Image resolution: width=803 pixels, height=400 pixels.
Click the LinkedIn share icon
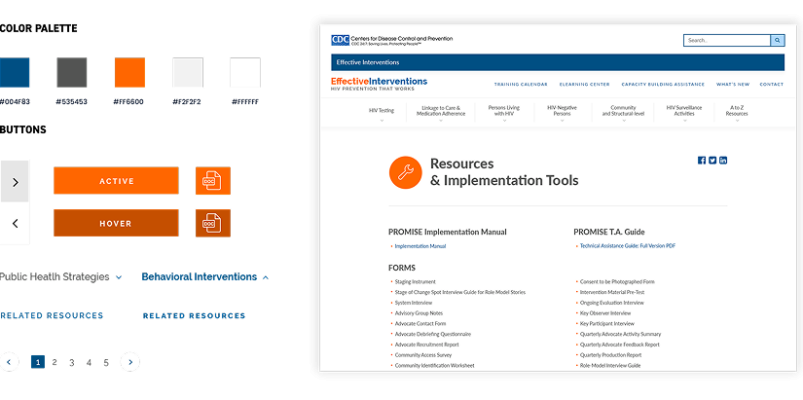(723, 160)
